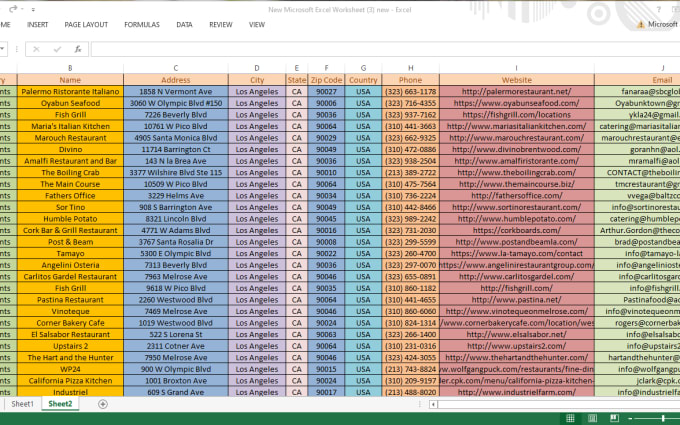Viewport: 680px width, 425px height.
Task: Select column C header
Action: coord(176,68)
